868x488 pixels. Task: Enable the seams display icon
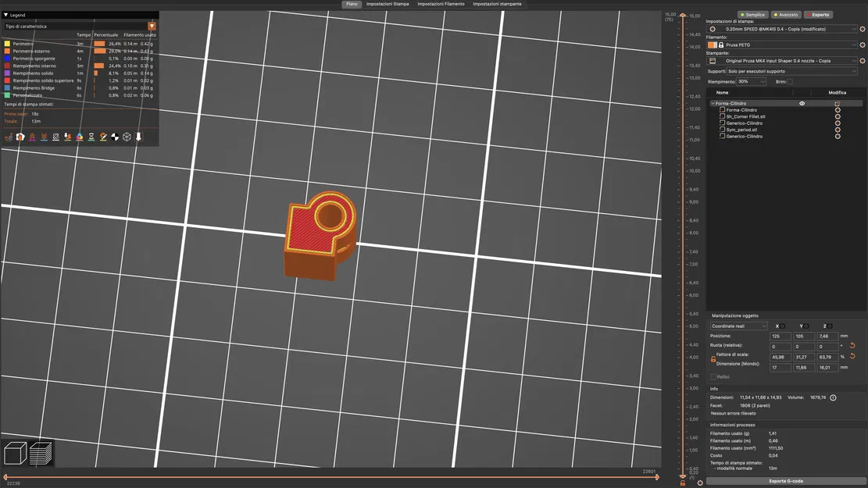tap(55, 137)
